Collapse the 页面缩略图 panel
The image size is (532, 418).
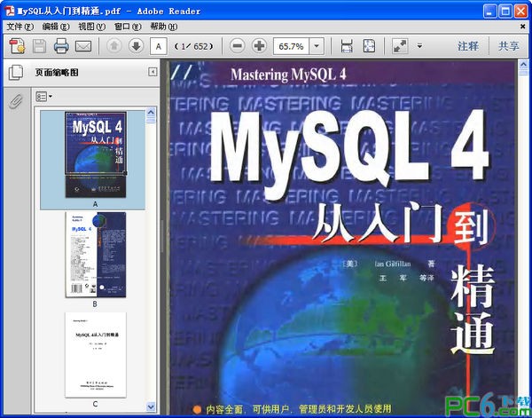(x=153, y=72)
